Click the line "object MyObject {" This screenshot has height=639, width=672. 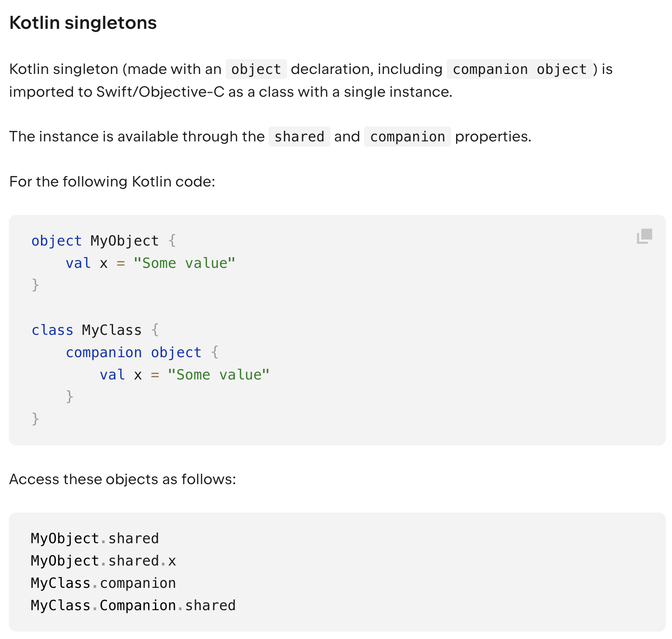coord(104,240)
